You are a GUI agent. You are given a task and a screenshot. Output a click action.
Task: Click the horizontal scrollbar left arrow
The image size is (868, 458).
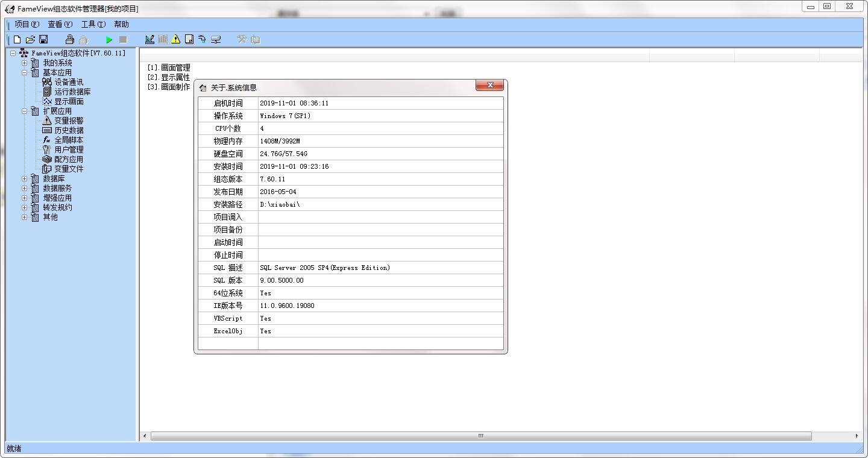pos(145,436)
